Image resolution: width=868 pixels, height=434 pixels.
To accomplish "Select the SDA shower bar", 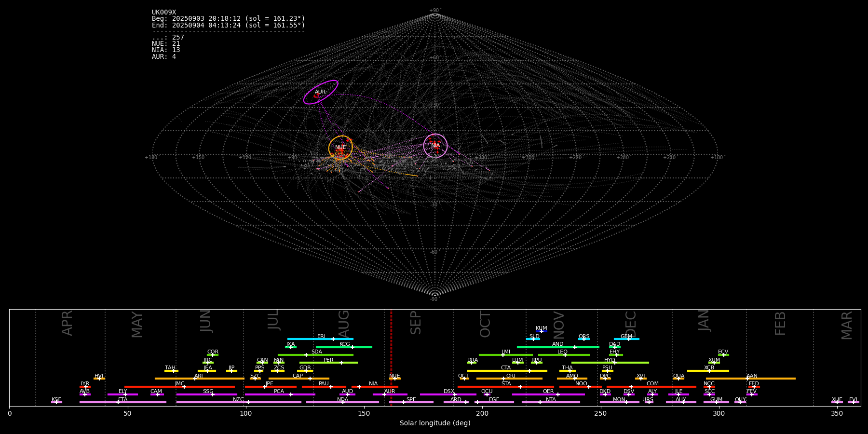I will (x=315, y=355).
